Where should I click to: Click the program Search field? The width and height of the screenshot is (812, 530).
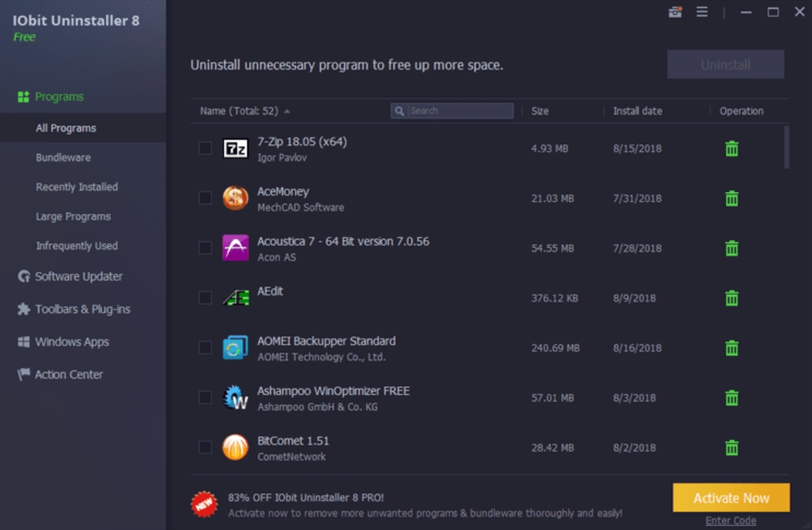[452, 111]
